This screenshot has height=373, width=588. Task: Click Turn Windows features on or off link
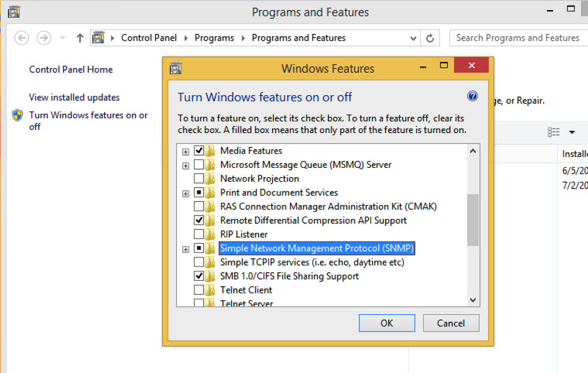[88, 121]
